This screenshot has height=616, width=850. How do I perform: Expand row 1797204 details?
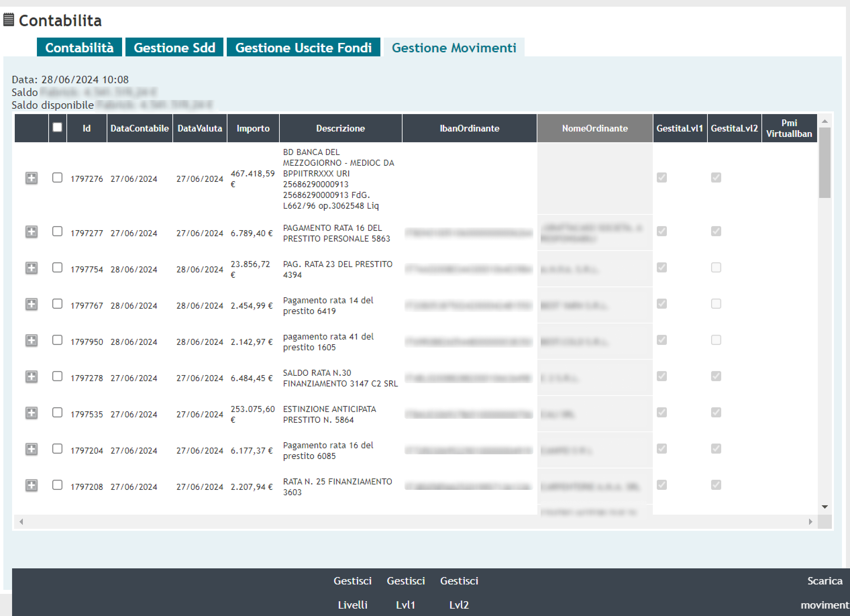[x=32, y=449]
